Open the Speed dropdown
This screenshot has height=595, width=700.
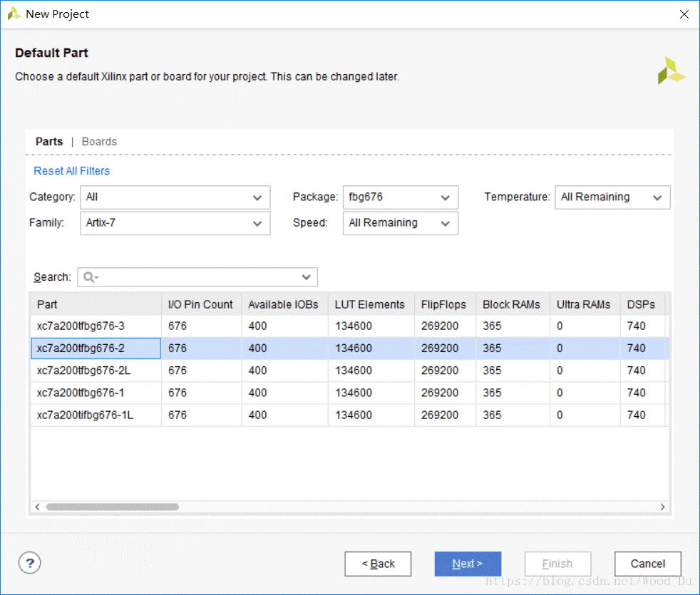coord(401,223)
